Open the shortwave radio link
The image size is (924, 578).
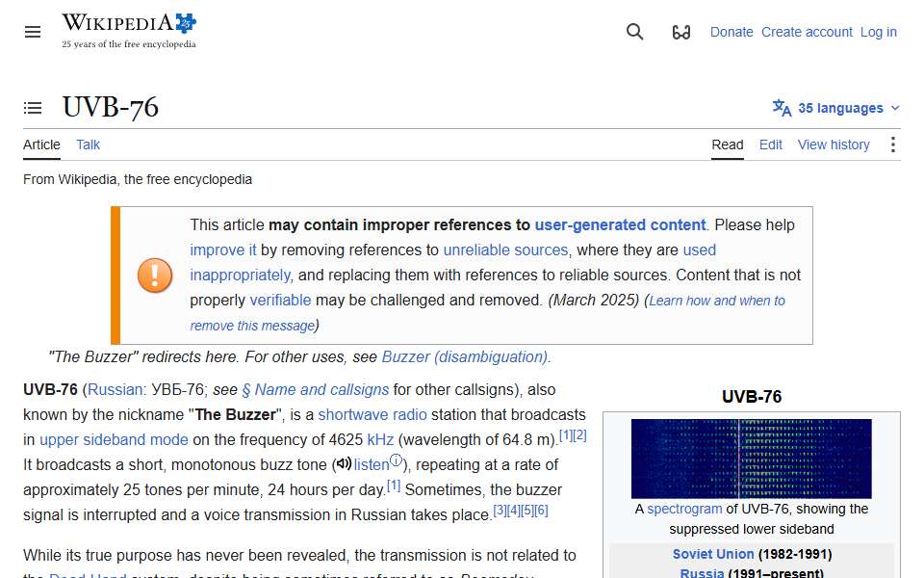[x=372, y=414]
